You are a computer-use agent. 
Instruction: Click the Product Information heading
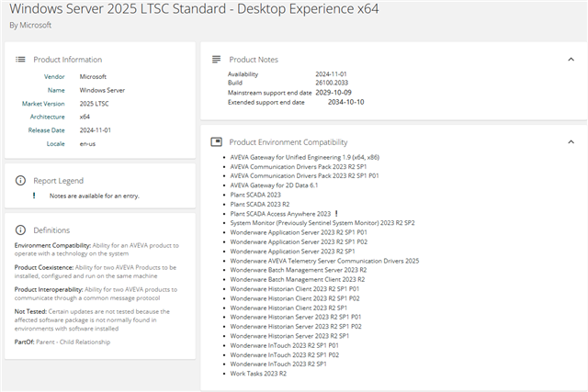[67, 60]
